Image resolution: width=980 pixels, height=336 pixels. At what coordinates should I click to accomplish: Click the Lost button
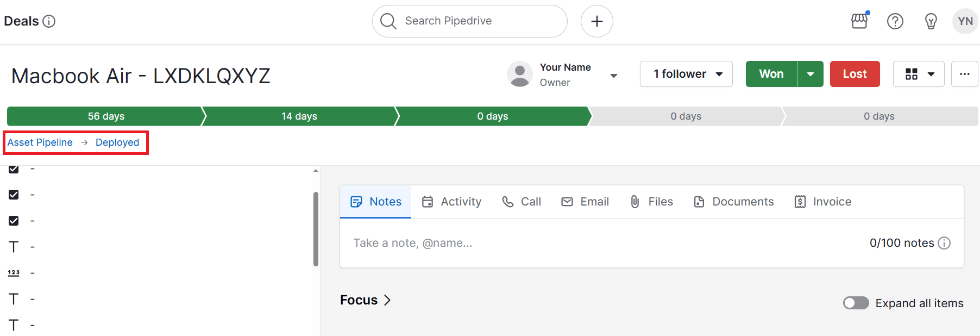coord(855,74)
